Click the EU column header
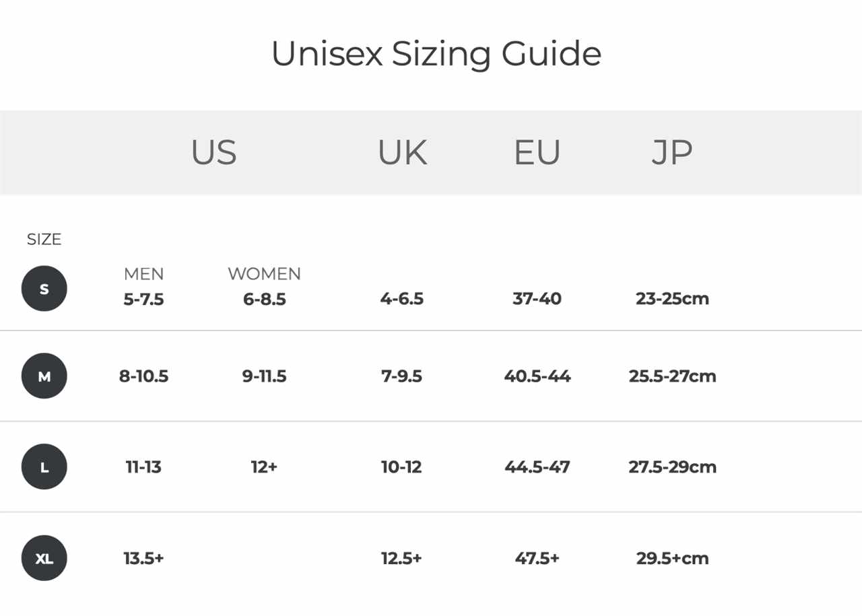The image size is (862, 616). point(537,152)
